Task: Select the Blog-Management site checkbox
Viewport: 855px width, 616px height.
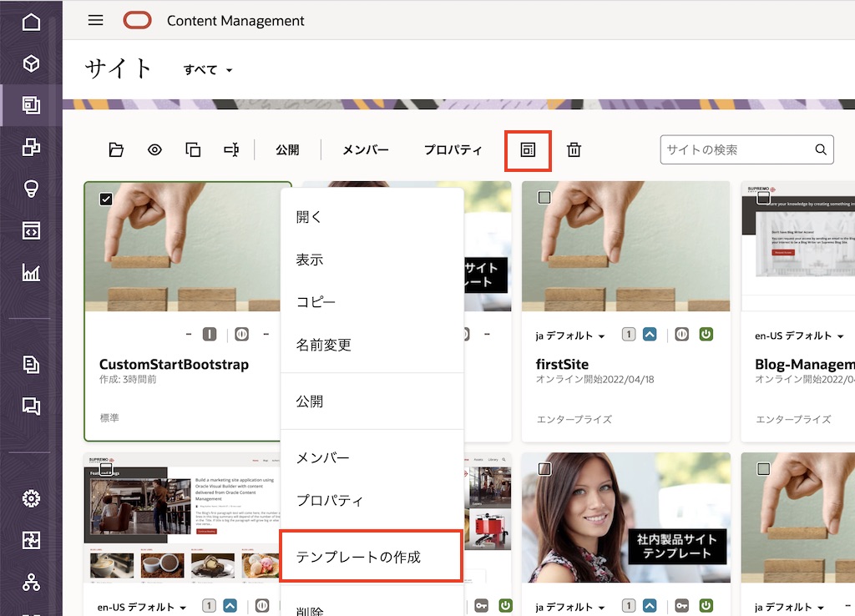Action: [763, 198]
